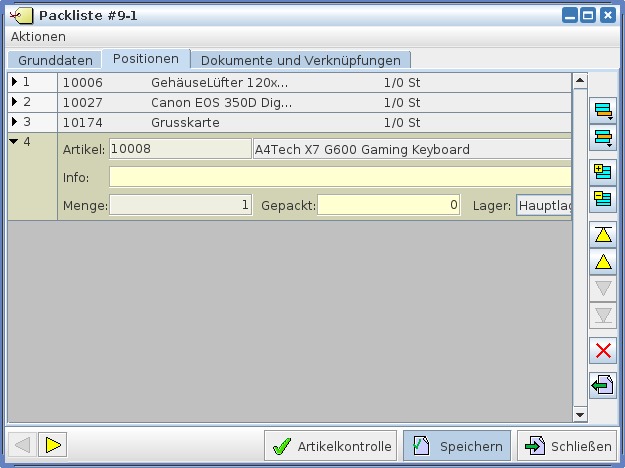
Task: Focus the Gepackt quantity field
Action: (388, 205)
